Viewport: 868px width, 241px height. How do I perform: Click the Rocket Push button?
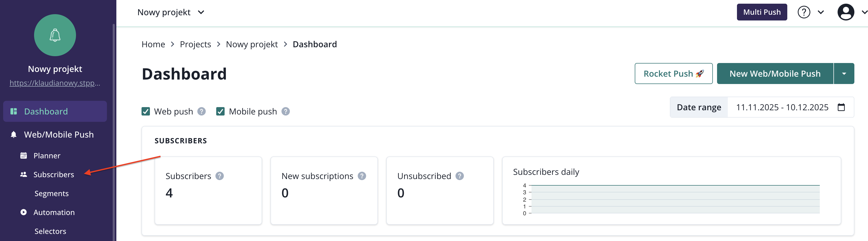[x=673, y=74]
